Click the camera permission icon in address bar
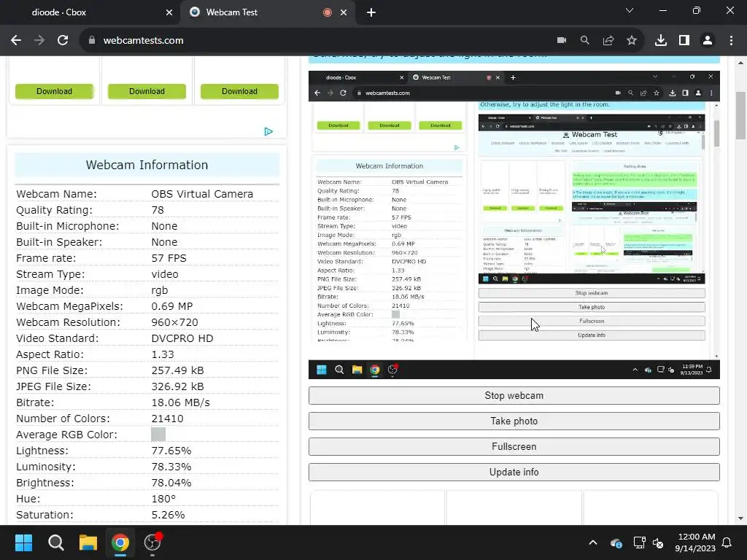747x560 pixels. pyautogui.click(x=562, y=41)
